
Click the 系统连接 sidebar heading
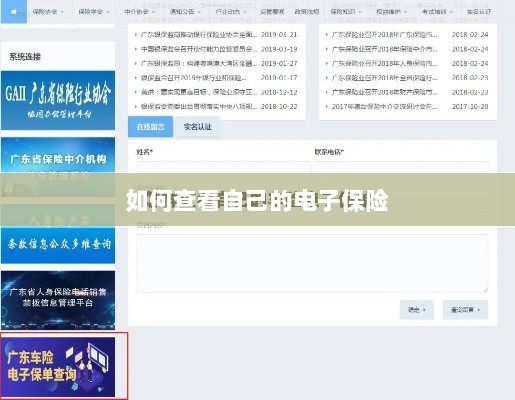pos(25,57)
